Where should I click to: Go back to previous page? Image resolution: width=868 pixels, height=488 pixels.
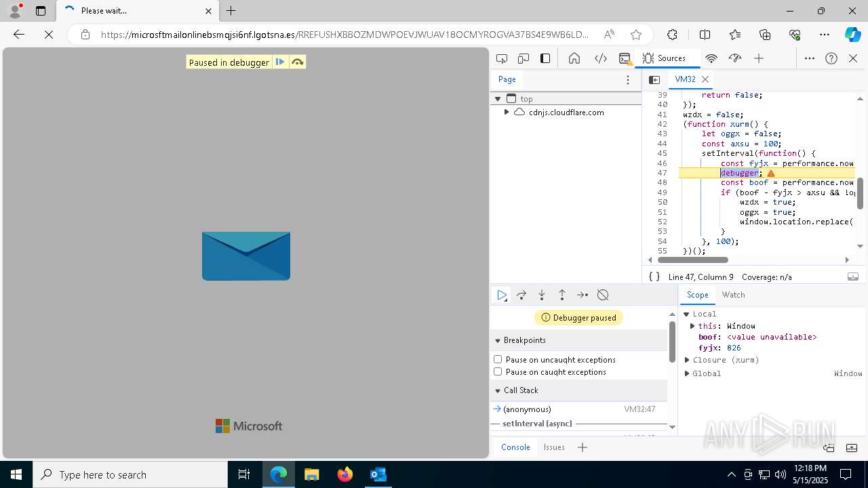(x=19, y=35)
